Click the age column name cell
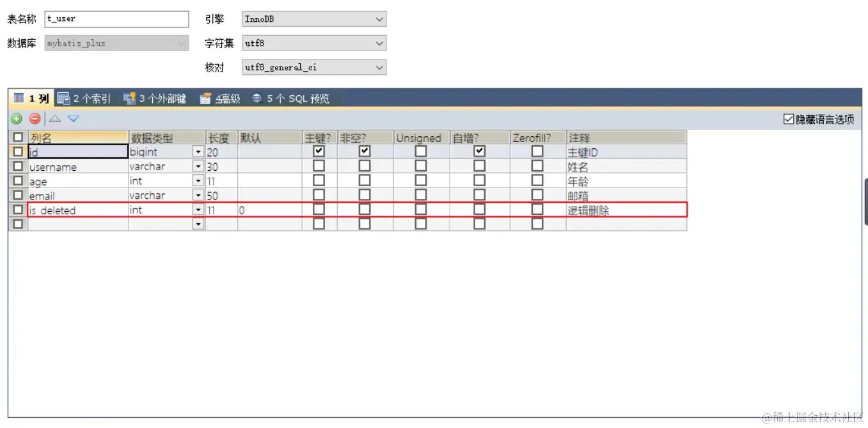This screenshot has height=428, width=868. point(78,181)
